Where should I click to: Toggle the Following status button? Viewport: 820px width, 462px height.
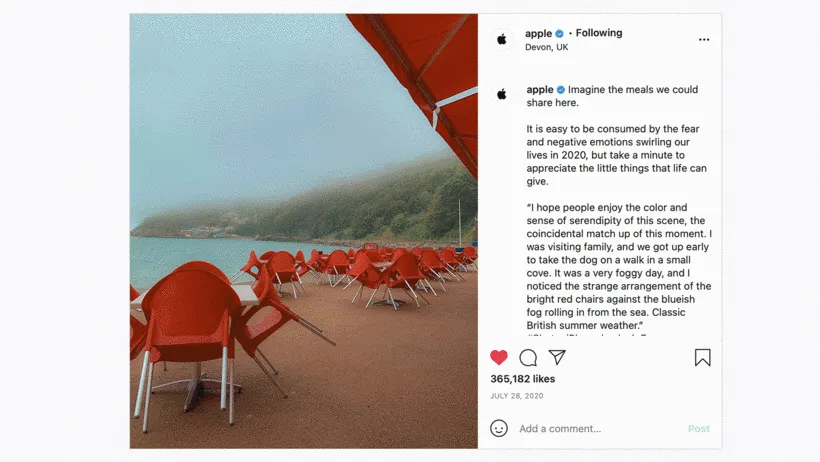coord(599,33)
